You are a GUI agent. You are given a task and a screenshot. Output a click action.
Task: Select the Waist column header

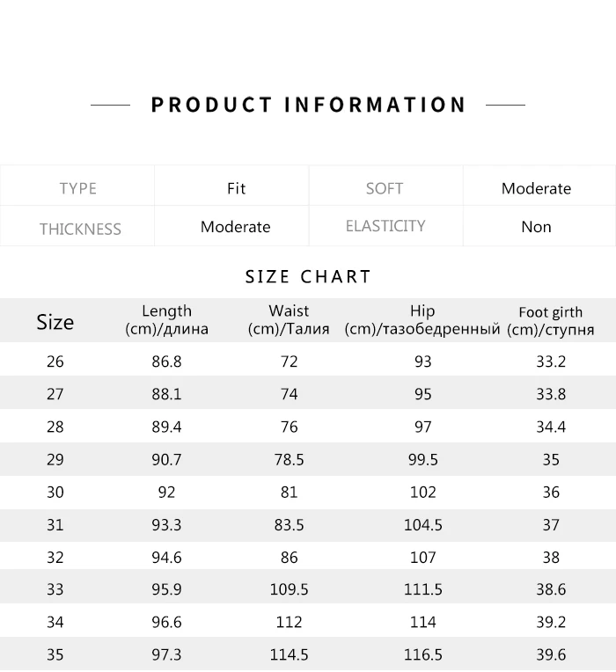tap(289, 320)
